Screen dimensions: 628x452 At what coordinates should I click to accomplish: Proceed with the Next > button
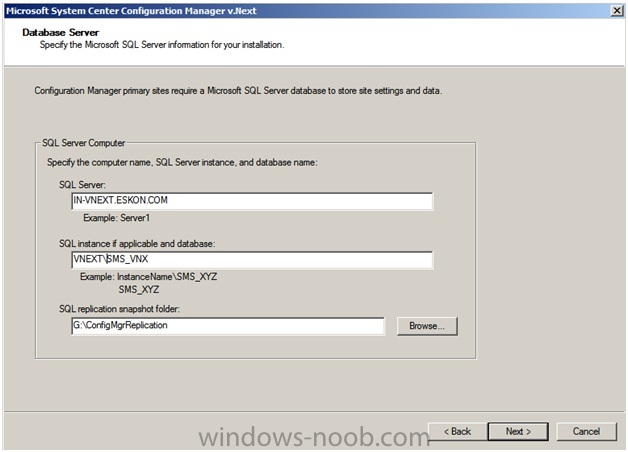point(518,432)
